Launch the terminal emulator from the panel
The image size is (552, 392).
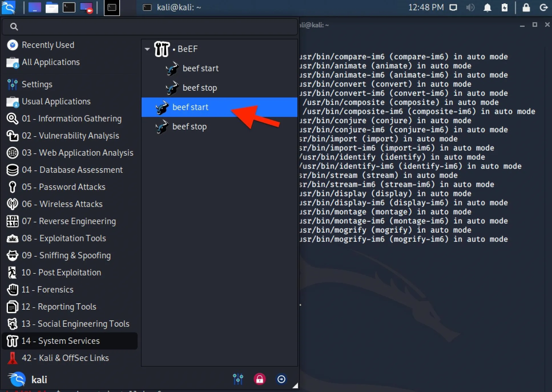tap(69, 7)
